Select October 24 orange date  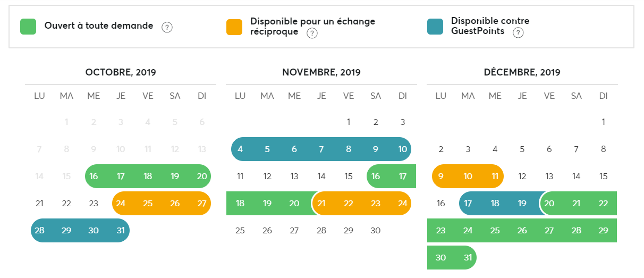coord(121,204)
